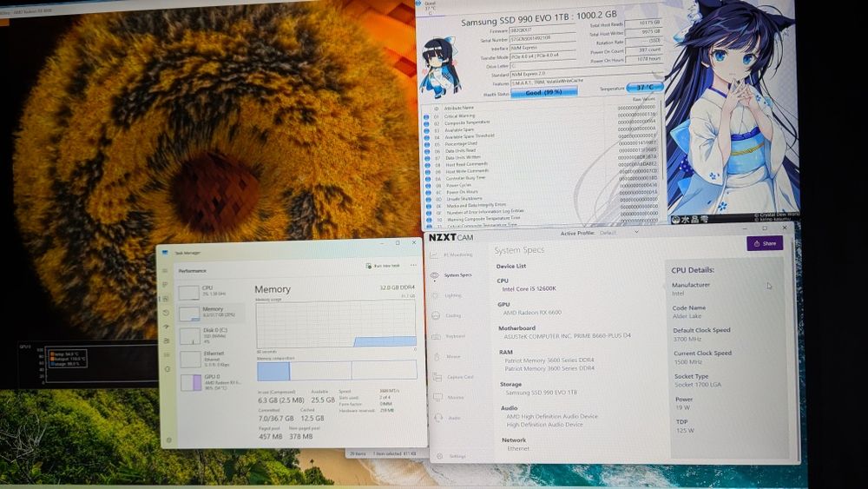
Task: Click the Good 99% health status bar
Action: (x=543, y=92)
